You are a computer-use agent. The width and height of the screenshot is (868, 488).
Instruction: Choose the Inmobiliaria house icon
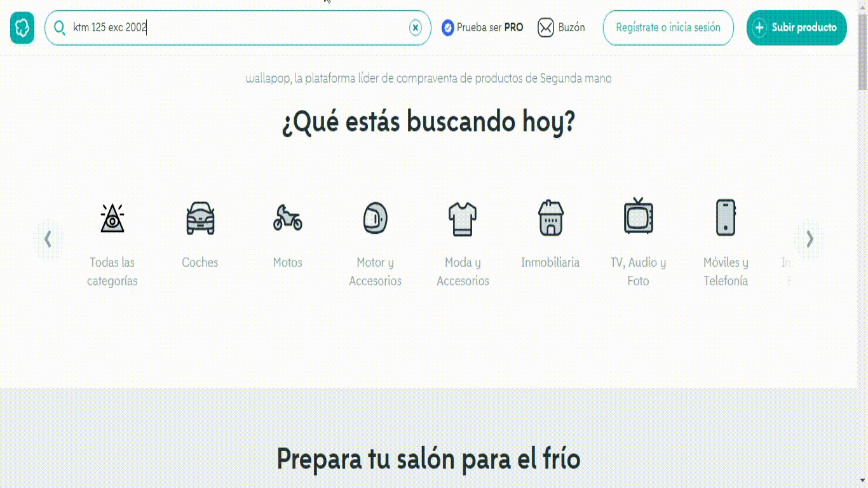(550, 218)
